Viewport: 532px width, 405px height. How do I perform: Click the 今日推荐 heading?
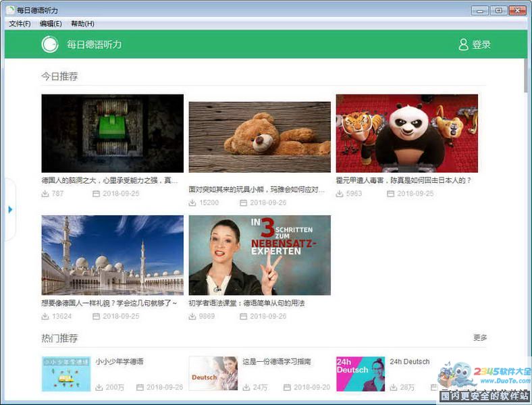(59, 76)
